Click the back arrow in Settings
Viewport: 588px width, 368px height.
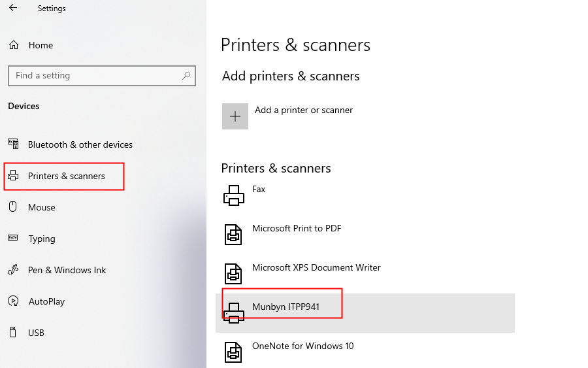tap(13, 7)
